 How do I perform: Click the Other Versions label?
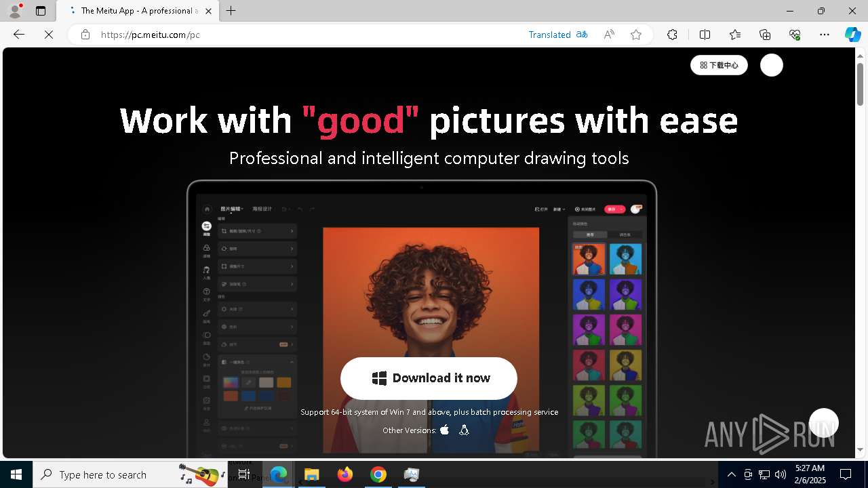(409, 430)
